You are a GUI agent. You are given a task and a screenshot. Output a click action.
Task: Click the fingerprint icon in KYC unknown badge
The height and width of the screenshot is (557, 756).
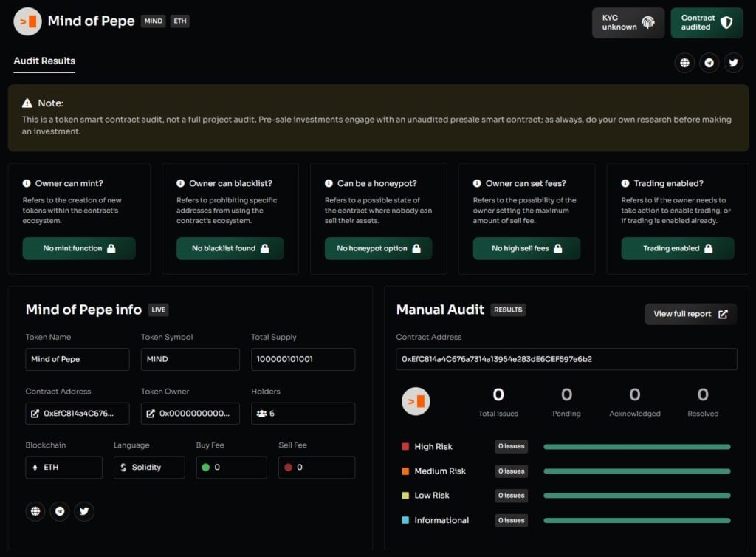[x=648, y=22]
